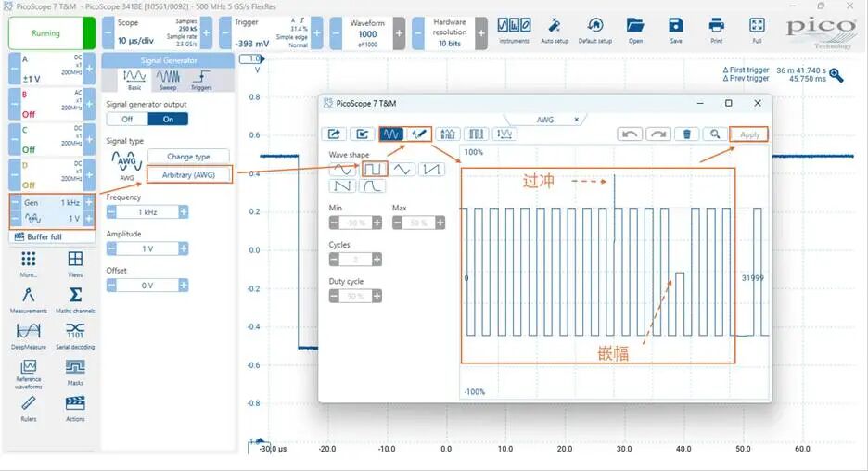Decrease Waveform buffer number with minus
868x471 pixels.
tap(336, 33)
